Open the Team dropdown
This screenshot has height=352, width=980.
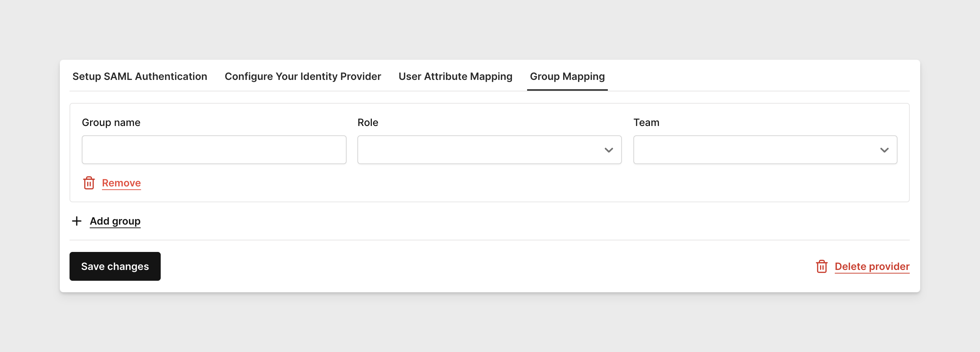tap(765, 149)
